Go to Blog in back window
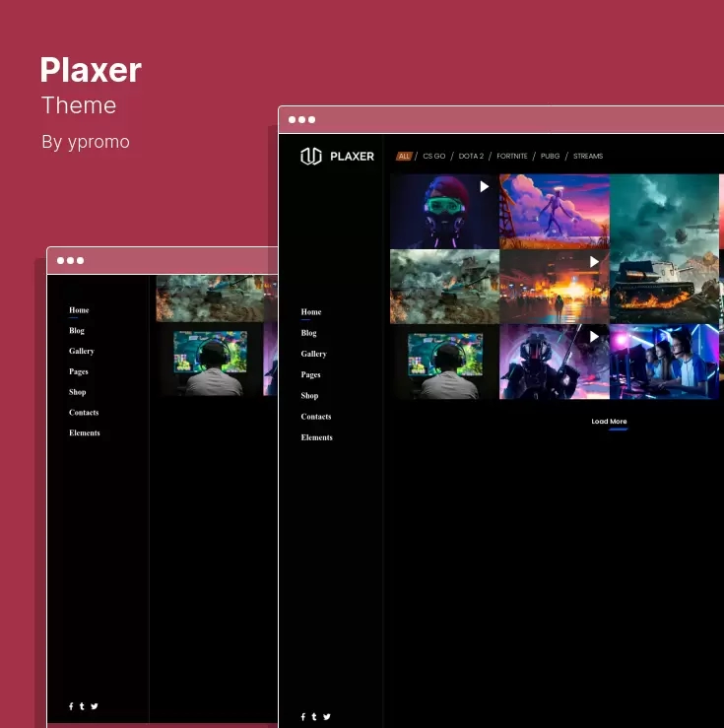This screenshot has width=724, height=728. 77,331
